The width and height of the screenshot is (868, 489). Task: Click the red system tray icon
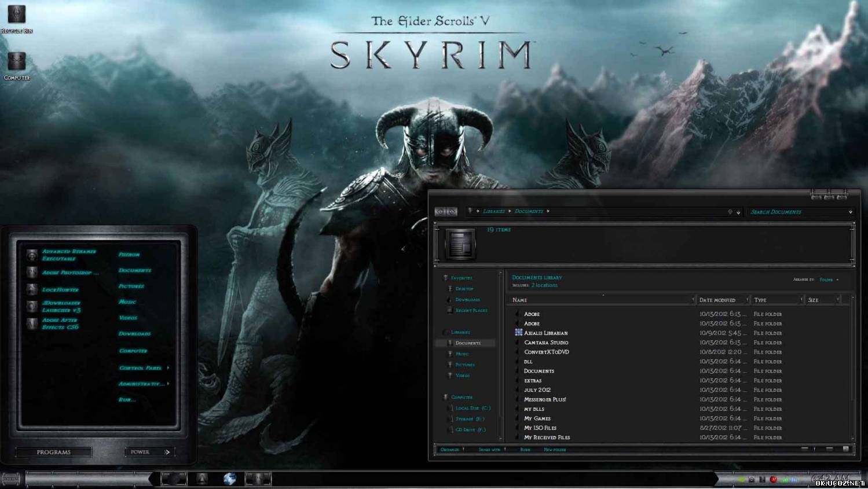point(774,479)
